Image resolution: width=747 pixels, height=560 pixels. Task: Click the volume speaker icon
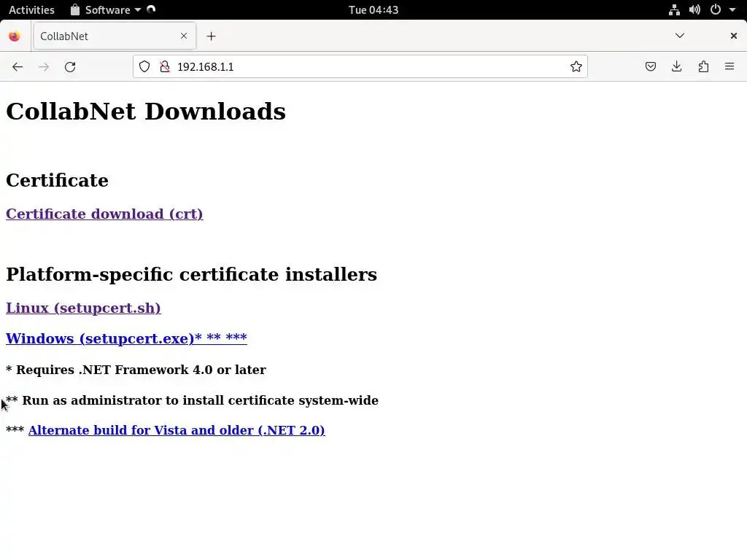[x=694, y=10]
